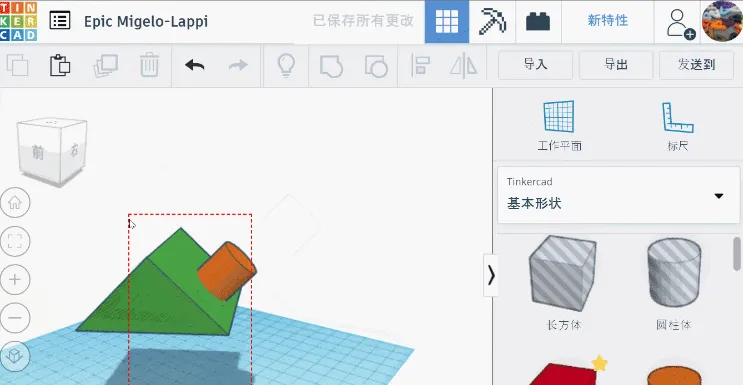
Task: Click the Zoom out minus button
Action: coord(15,317)
